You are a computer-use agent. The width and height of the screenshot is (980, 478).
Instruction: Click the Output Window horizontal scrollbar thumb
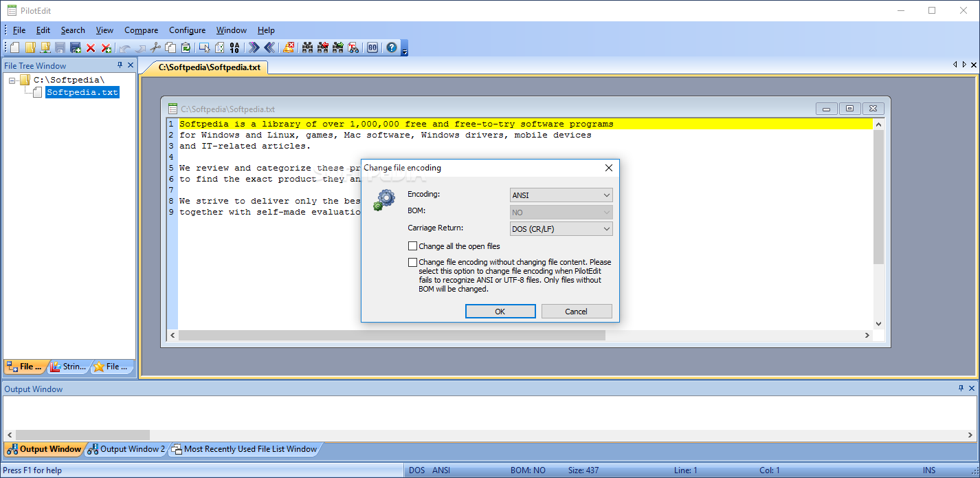click(x=82, y=435)
